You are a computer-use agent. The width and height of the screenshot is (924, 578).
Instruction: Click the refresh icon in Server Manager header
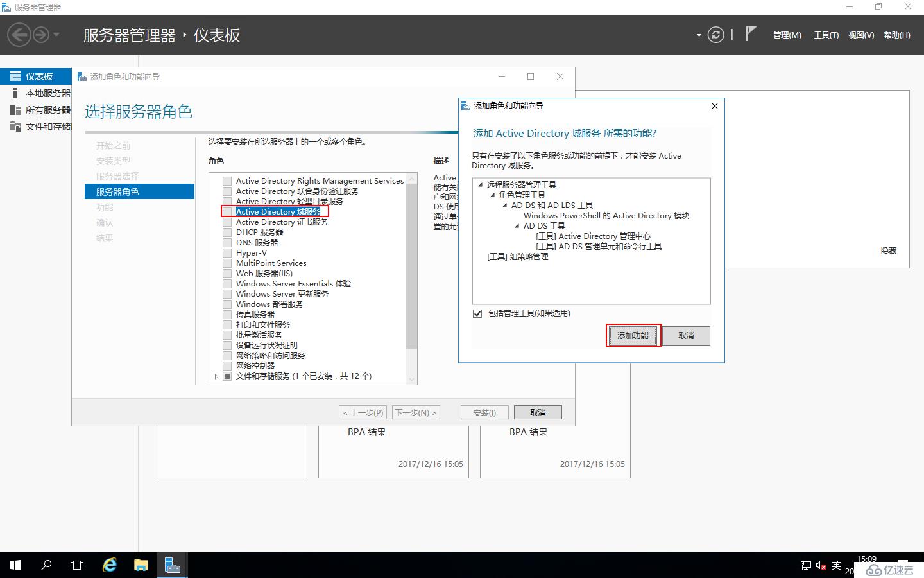[715, 35]
